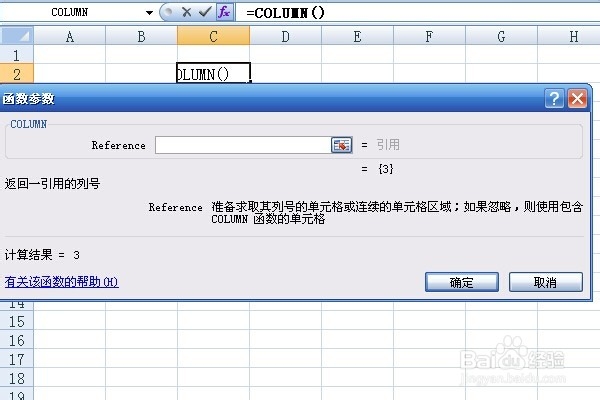Select column D header

click(x=285, y=36)
